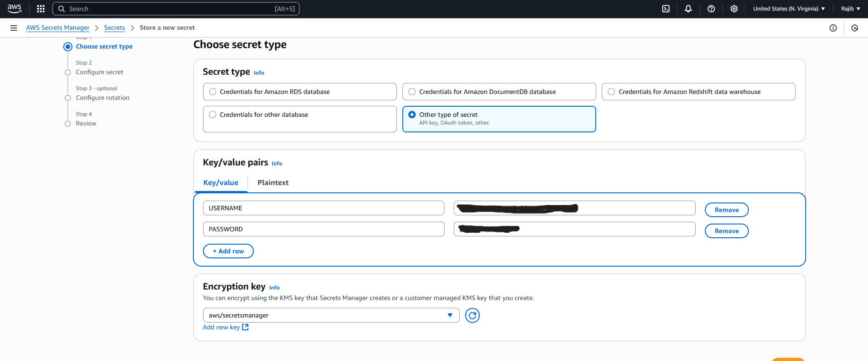868x361 pixels.
Task: Open the notifications bell
Action: coord(688,9)
